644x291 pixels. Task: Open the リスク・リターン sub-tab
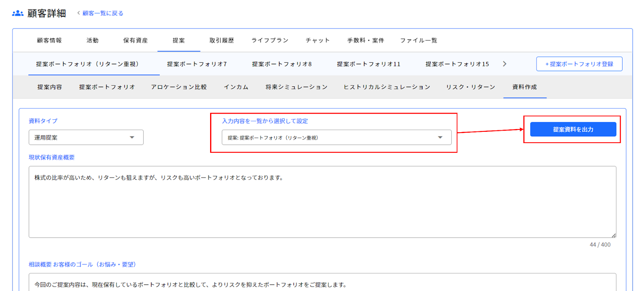coord(471,87)
